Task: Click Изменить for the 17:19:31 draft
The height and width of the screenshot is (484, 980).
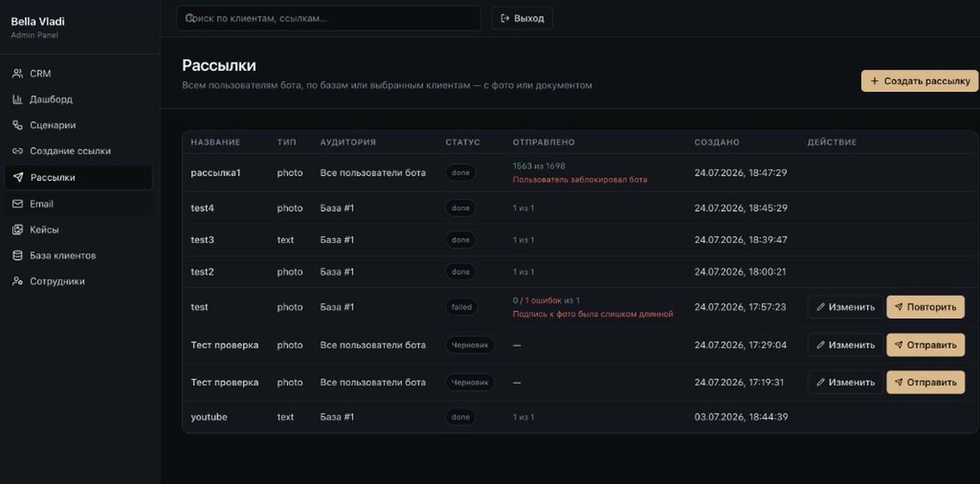Action: pos(845,383)
